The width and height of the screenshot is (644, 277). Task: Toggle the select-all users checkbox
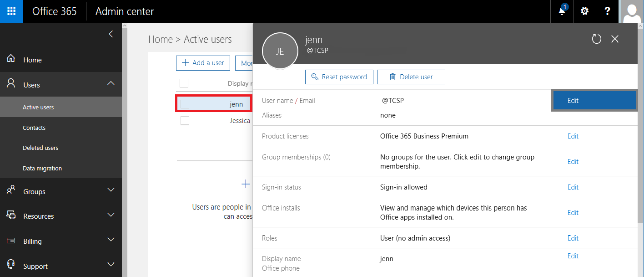pyautogui.click(x=184, y=83)
